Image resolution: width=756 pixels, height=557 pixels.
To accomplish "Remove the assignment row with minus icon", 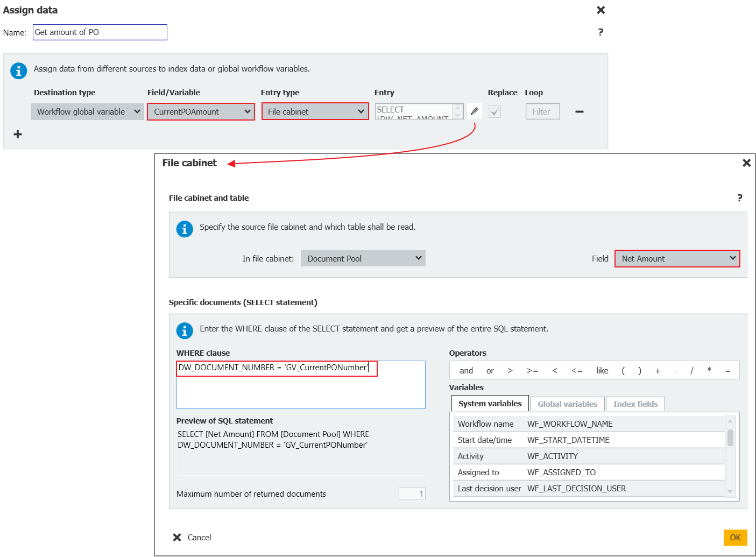I will point(579,111).
